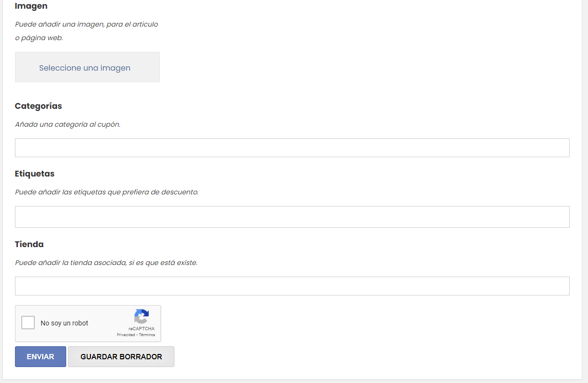The height and width of the screenshot is (383, 588).
Task: Focus the Categorías input field
Action: coord(292,148)
